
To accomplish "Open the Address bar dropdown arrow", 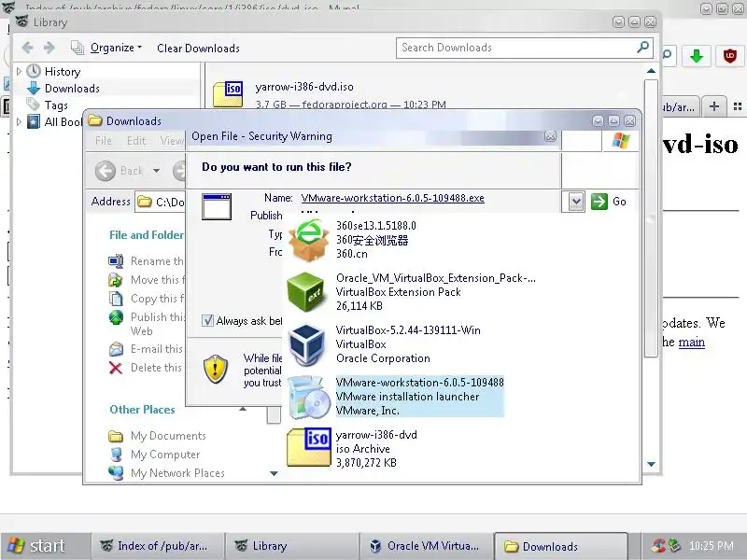I will pos(576,202).
